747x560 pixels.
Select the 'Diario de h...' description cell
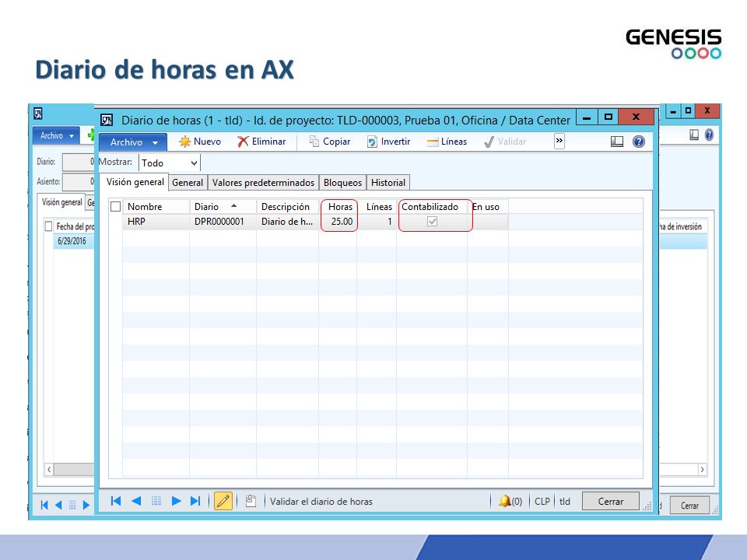(x=287, y=222)
